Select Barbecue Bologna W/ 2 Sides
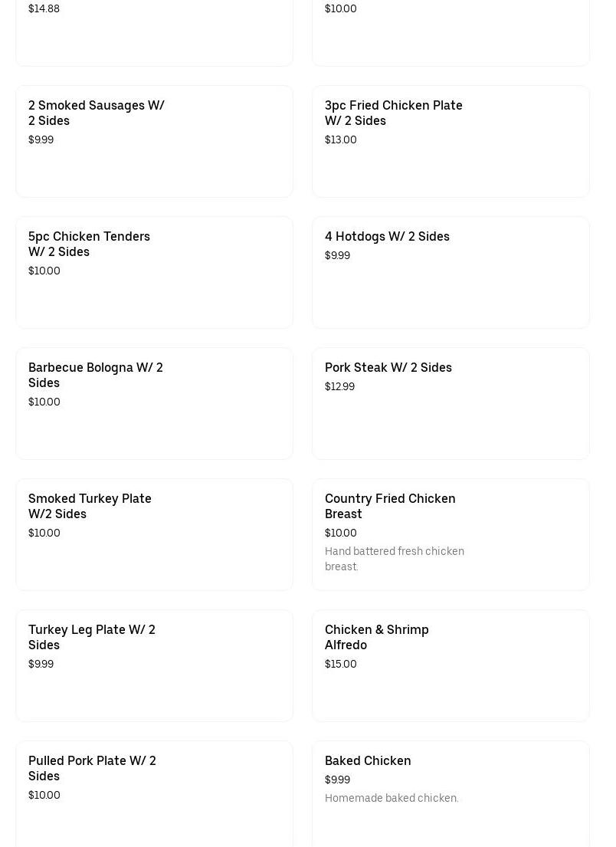Screen dimensions: 616x847 click(96, 375)
